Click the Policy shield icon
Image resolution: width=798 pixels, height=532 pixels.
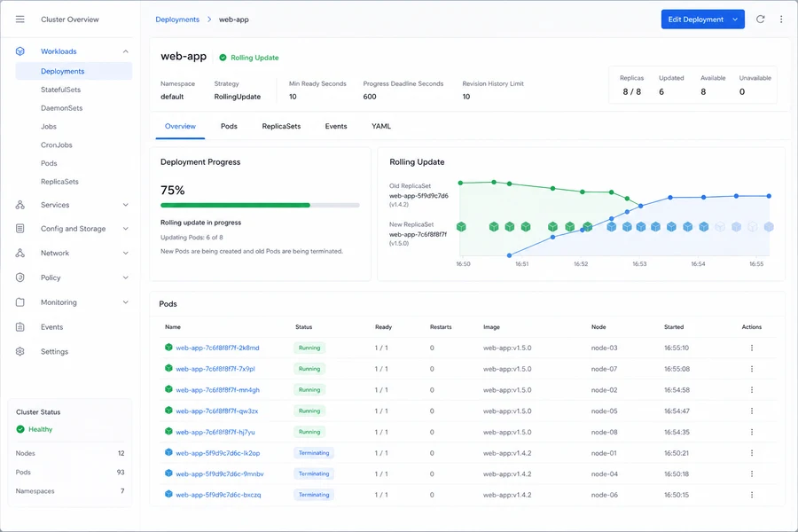pyautogui.click(x=20, y=278)
